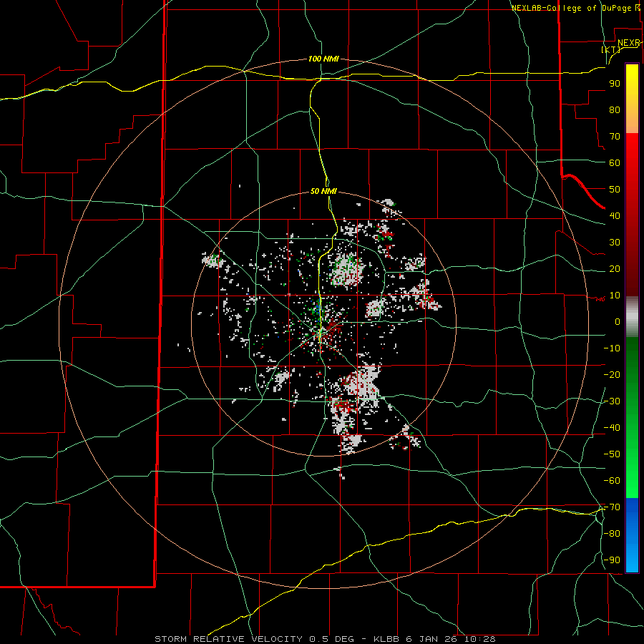Click the "10:28" timestamp in the caption
644x644 pixels.
[479, 639]
